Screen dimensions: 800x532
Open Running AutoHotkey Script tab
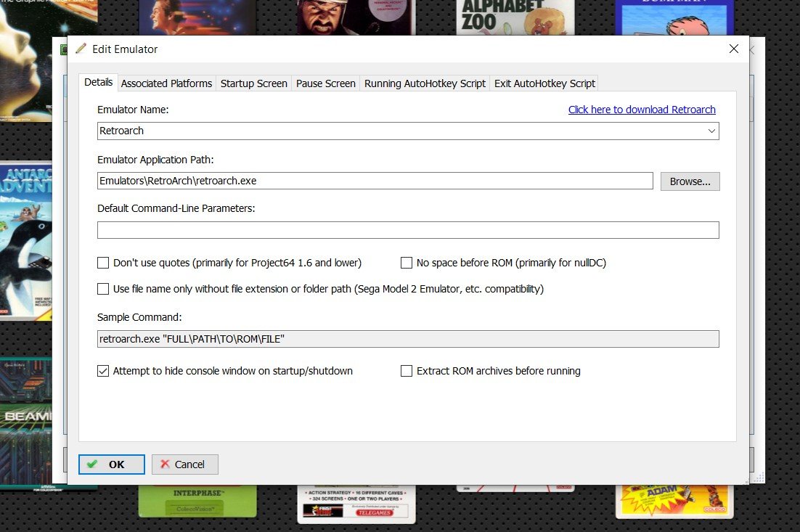click(425, 83)
